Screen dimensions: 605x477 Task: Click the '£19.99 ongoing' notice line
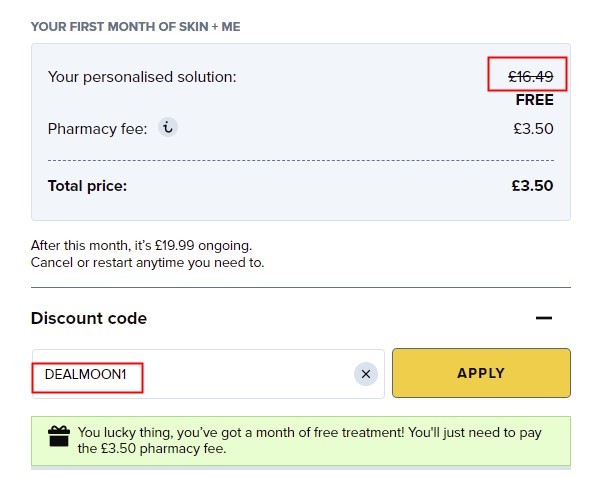click(141, 245)
